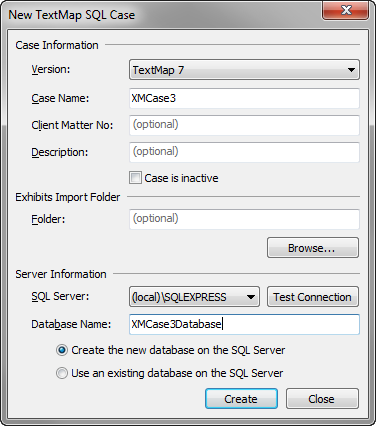This screenshot has width=376, height=426.
Task: Select Use an existing database radio button
Action: (62, 373)
